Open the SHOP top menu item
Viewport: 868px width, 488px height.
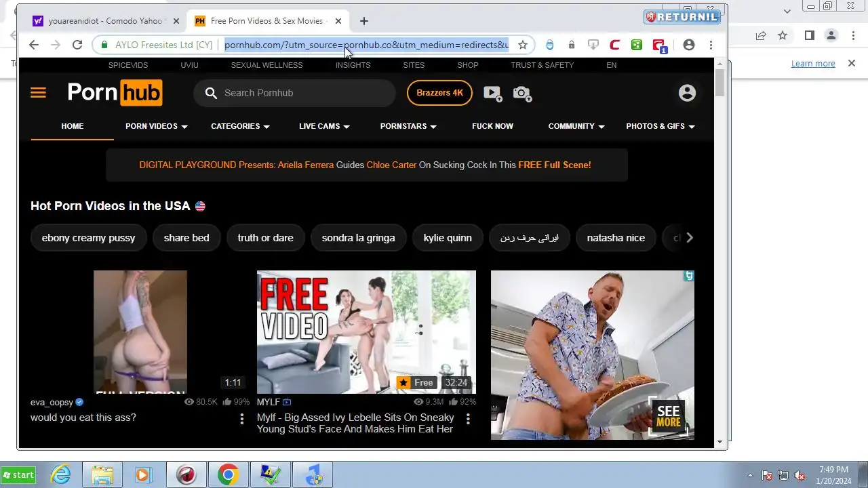click(x=468, y=65)
